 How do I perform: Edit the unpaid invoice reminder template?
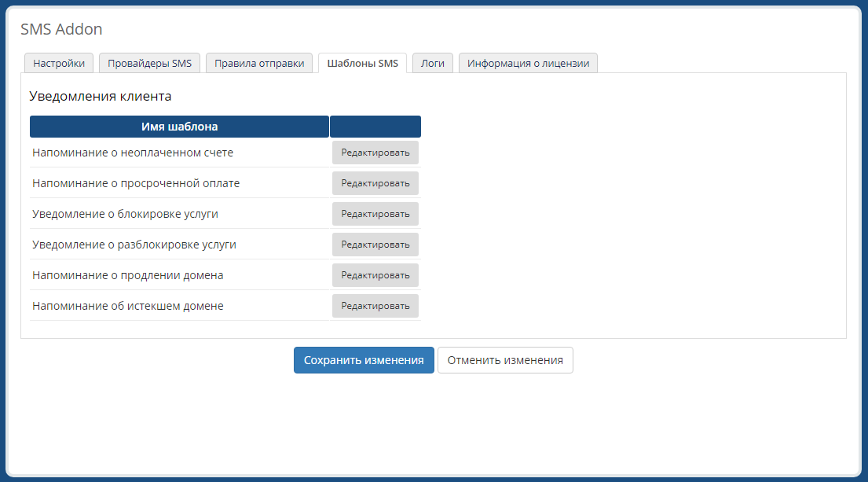point(375,153)
